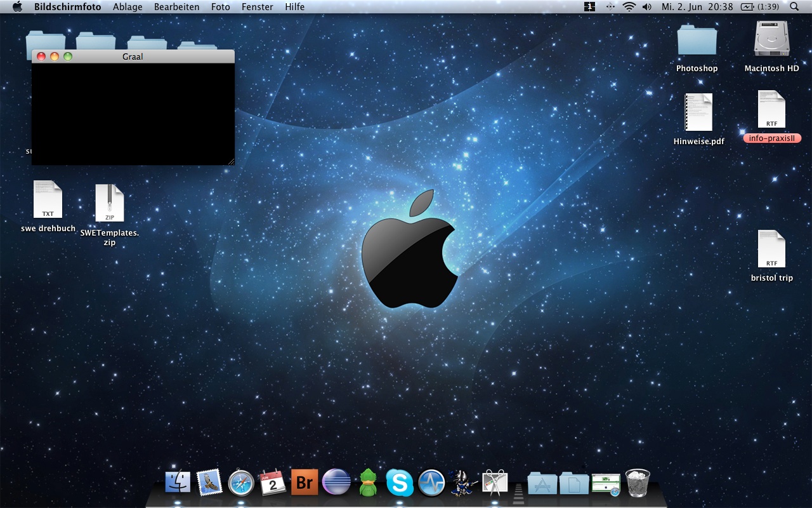This screenshot has height=508, width=812.
Task: Minimize the Graal window
Action: click(55, 57)
